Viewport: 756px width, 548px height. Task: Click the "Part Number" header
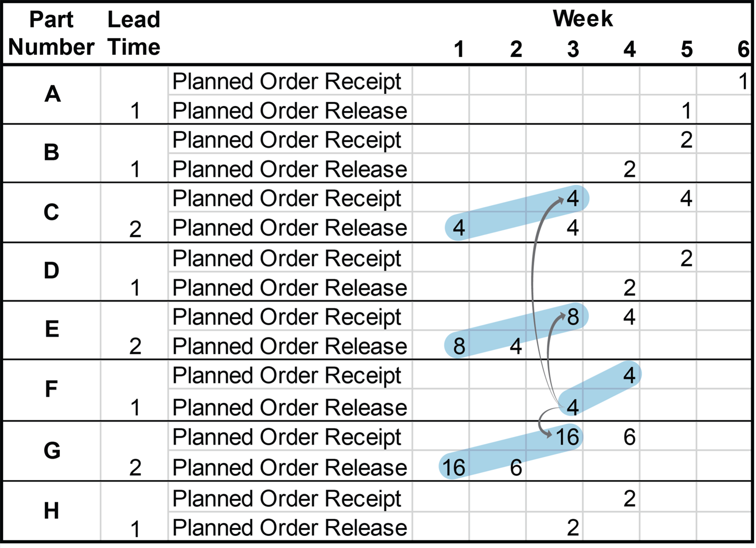pyautogui.click(x=51, y=33)
